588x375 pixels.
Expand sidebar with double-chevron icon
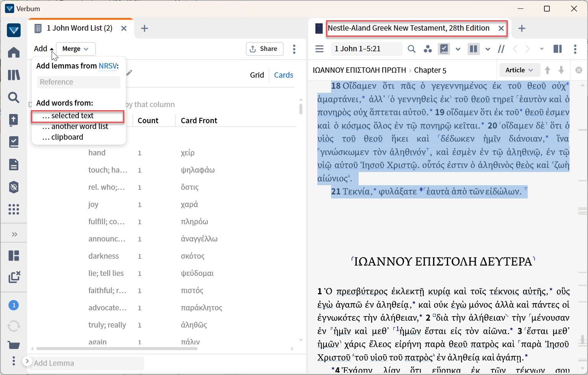[x=15, y=234]
